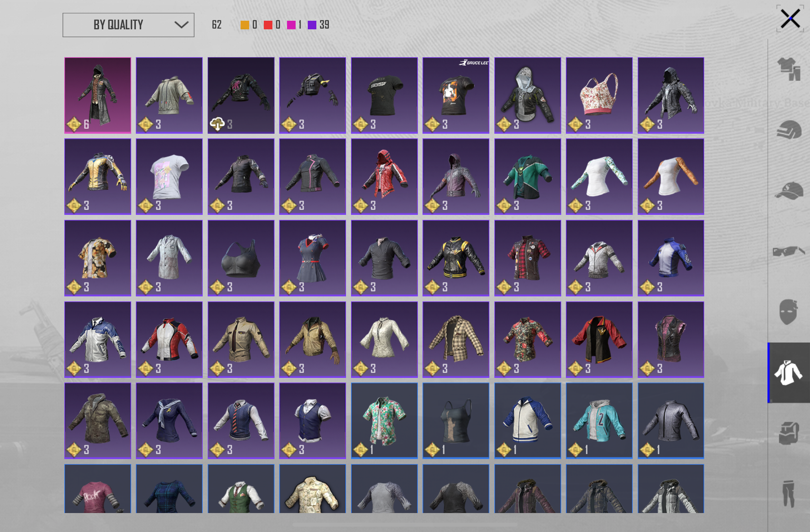
Task: Select the floral crop top item
Action: click(x=599, y=95)
